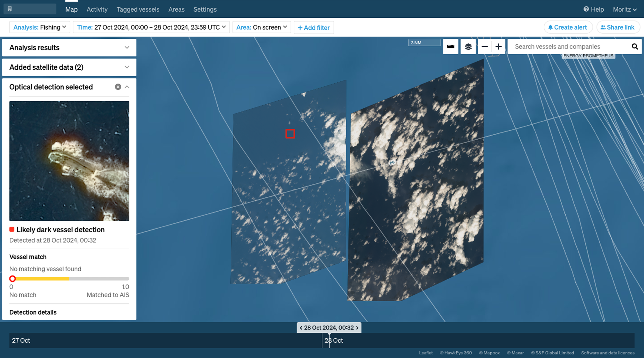Image resolution: width=644 pixels, height=358 pixels.
Task: Open the Analysis Fishing dropdown
Action: tap(40, 27)
